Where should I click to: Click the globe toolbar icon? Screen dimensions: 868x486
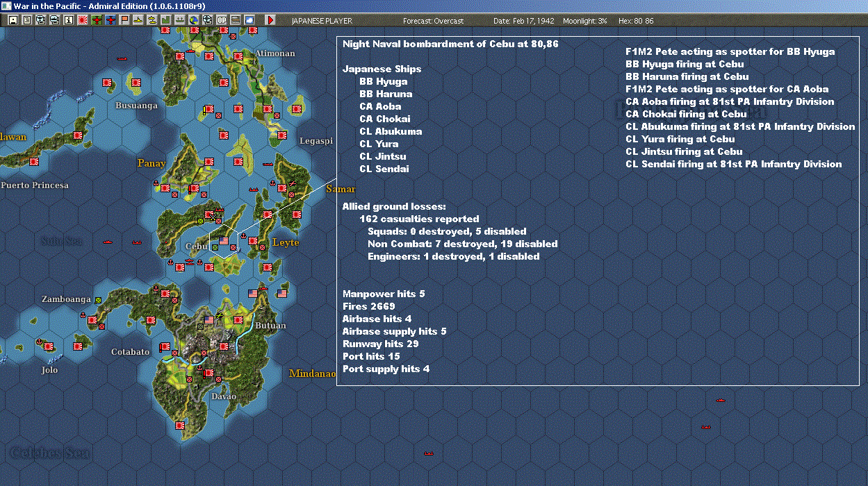[x=194, y=20]
